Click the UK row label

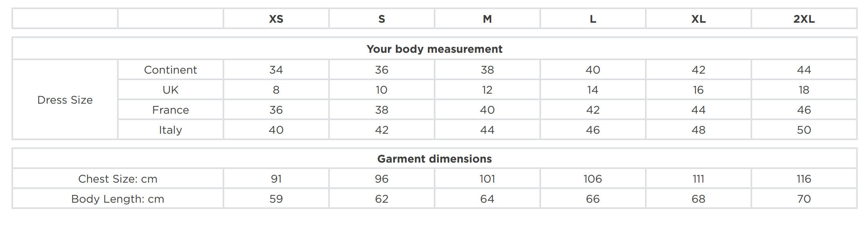170,90
